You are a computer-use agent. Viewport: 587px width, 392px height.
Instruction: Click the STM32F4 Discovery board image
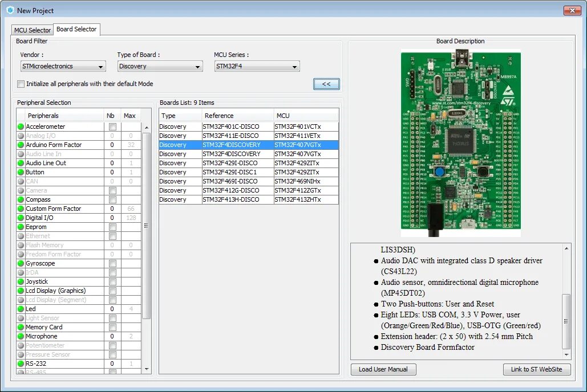coord(461,143)
